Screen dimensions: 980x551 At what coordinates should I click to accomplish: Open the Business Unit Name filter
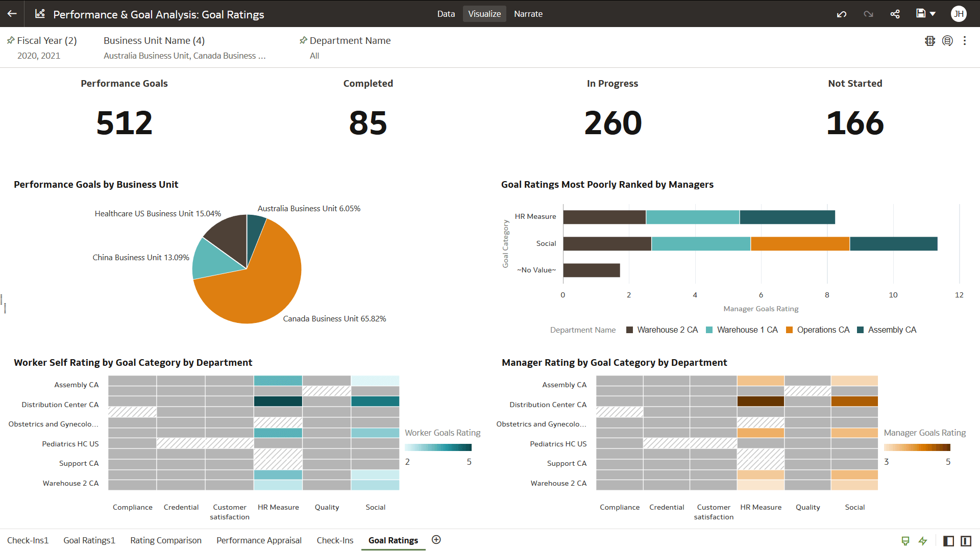(154, 41)
